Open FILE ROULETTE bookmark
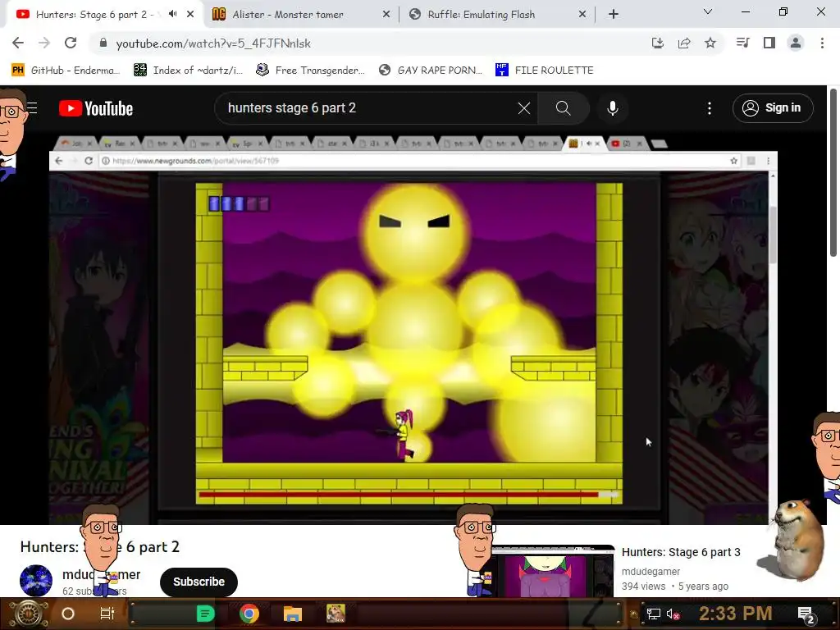 pos(545,71)
